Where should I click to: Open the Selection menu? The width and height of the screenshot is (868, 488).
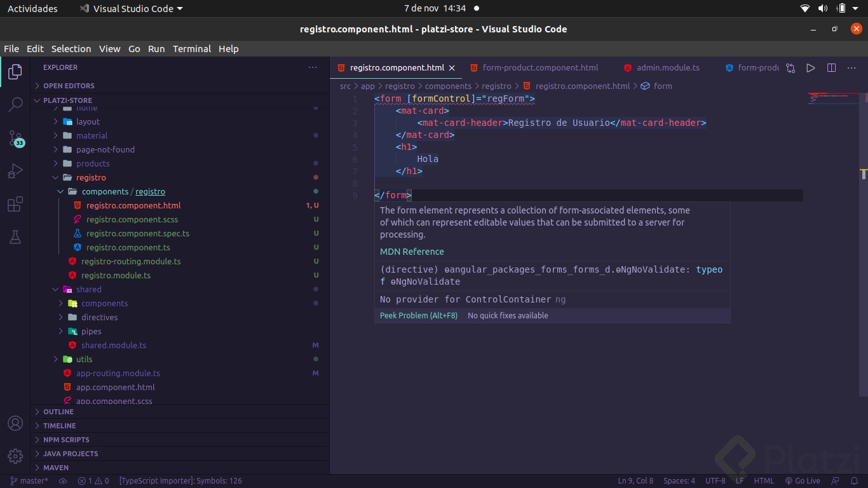(x=71, y=49)
